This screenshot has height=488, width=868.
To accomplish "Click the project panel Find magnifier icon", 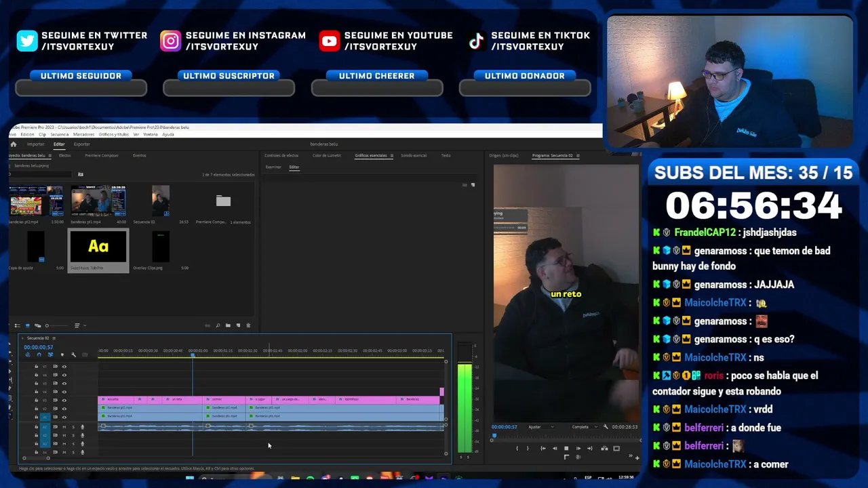I will [218, 326].
